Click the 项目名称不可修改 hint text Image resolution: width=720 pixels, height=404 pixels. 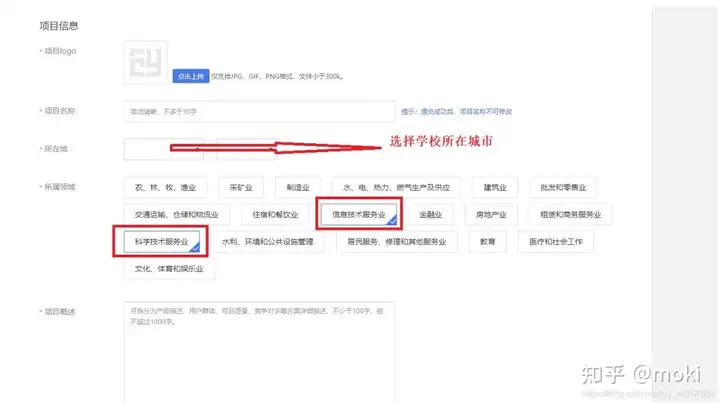pyautogui.click(x=486, y=112)
